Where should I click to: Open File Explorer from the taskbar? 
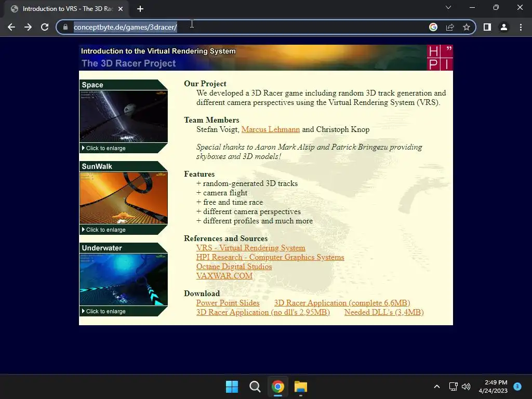click(301, 387)
